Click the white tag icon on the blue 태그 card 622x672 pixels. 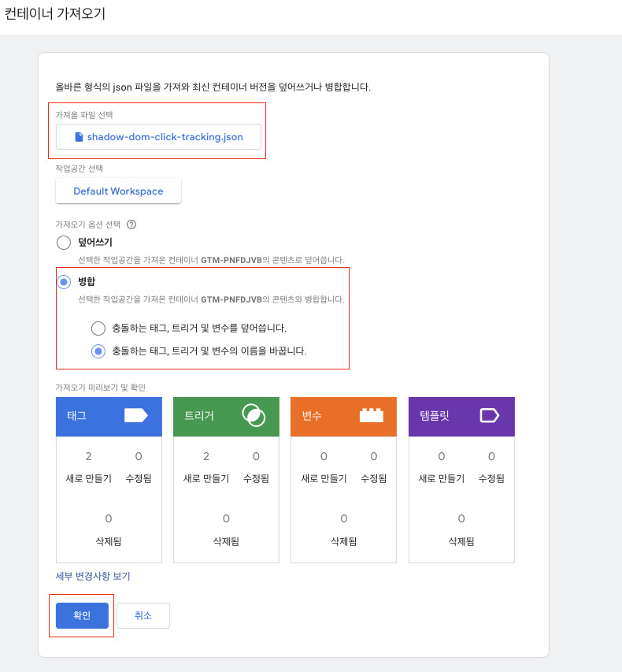136,415
